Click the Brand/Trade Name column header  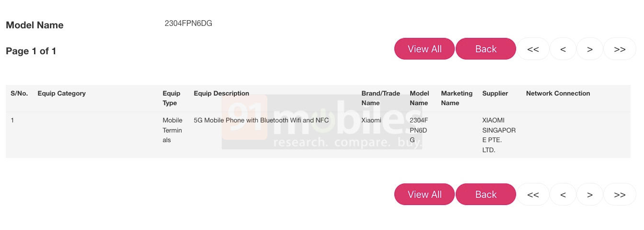point(380,98)
